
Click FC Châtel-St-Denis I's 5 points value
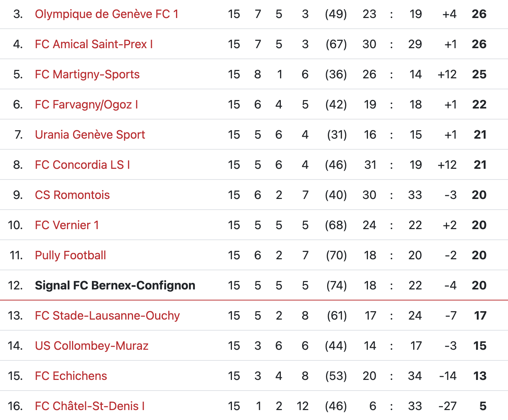tap(483, 406)
